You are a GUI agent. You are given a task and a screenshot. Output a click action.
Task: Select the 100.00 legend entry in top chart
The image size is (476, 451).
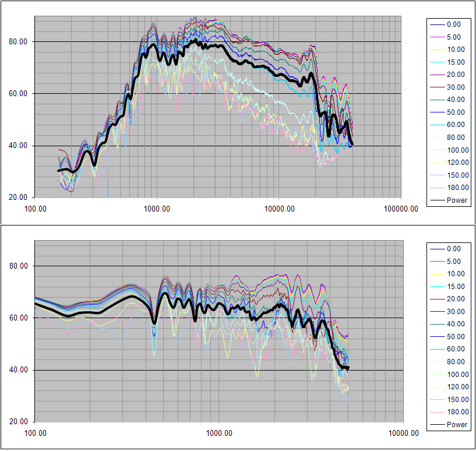click(449, 150)
